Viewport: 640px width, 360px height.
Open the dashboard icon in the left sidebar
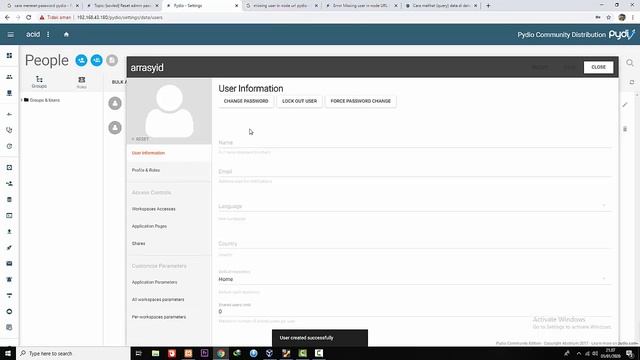(9, 56)
